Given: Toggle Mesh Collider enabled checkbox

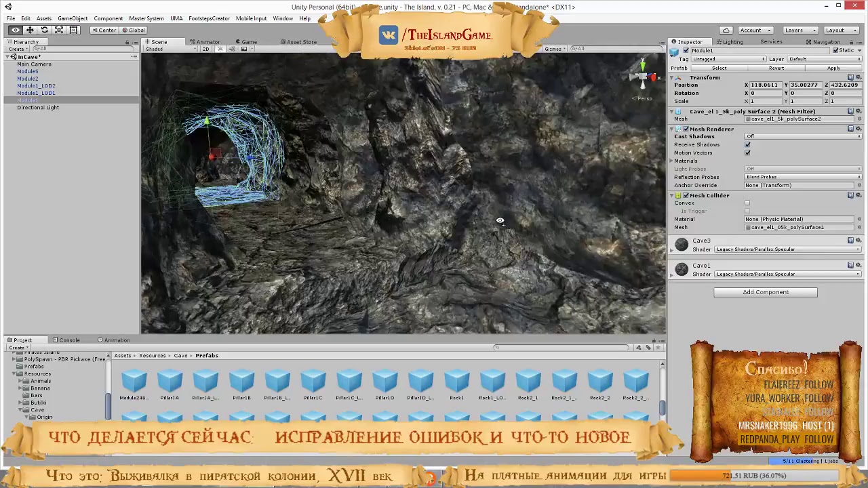Looking at the screenshot, I should click(x=686, y=195).
